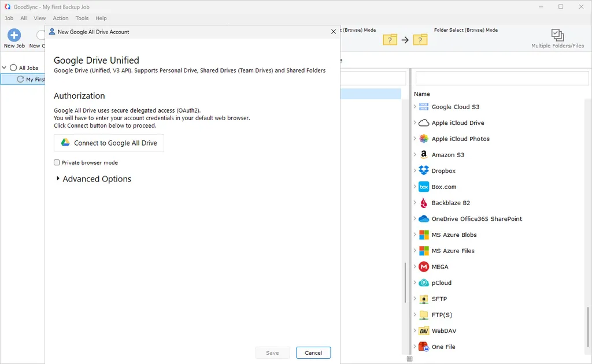Open the Action menu

60,18
